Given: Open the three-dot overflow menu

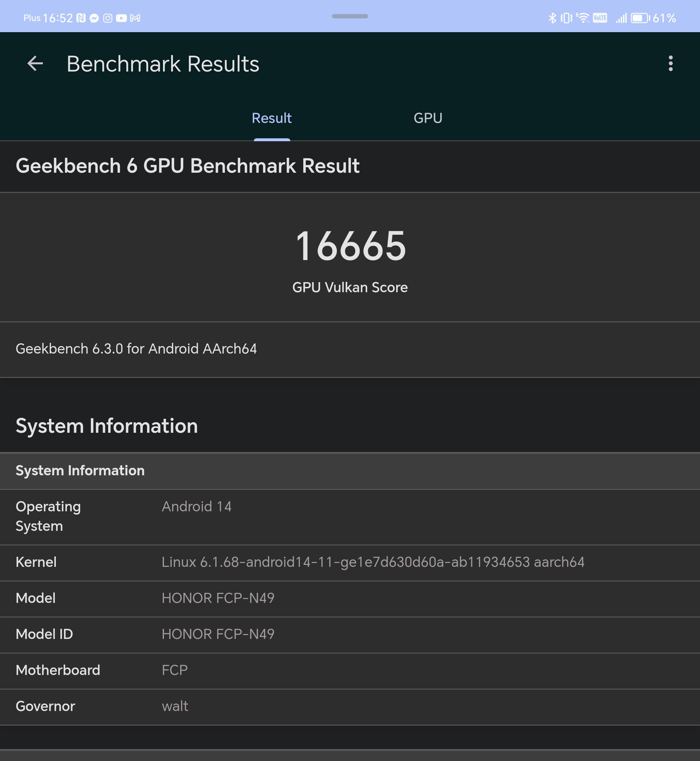Looking at the screenshot, I should coord(670,63).
